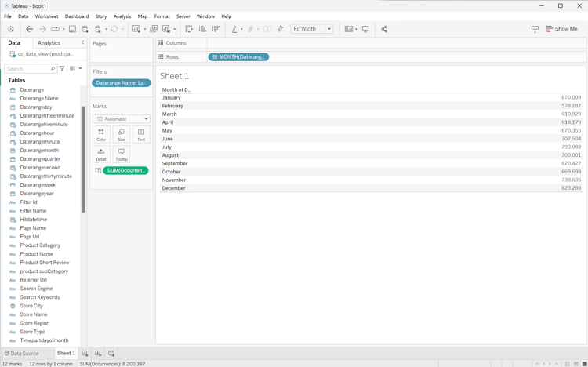Click the New Dashboard tab icon at bottom
This screenshot has width=588, height=367.
[98, 353]
